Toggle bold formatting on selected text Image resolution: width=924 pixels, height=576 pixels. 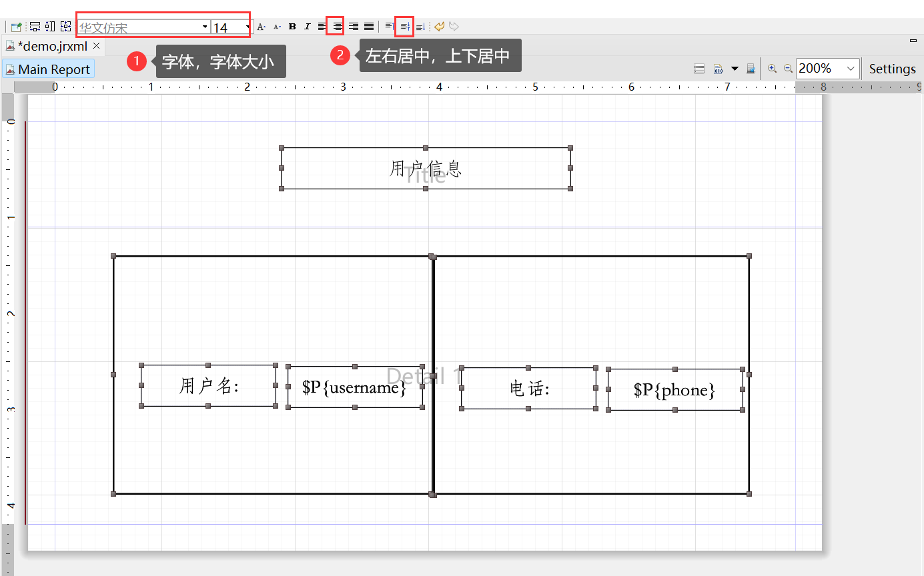pyautogui.click(x=292, y=27)
